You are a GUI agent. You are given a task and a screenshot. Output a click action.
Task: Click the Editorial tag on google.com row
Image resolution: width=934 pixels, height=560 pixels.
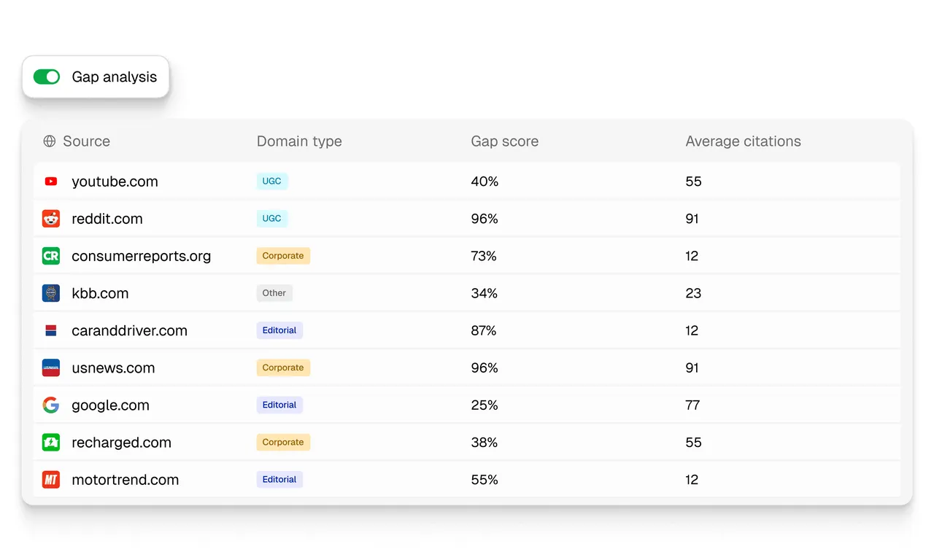click(x=279, y=405)
